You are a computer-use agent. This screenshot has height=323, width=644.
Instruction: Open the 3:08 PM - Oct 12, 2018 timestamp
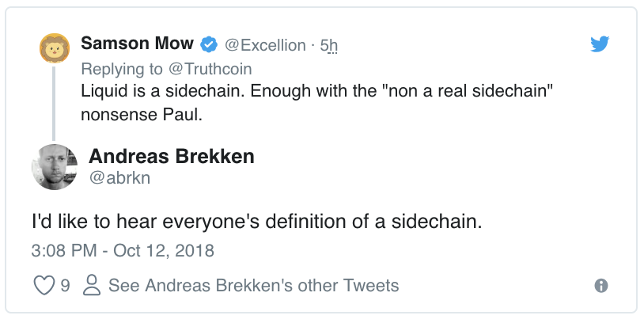(x=123, y=250)
